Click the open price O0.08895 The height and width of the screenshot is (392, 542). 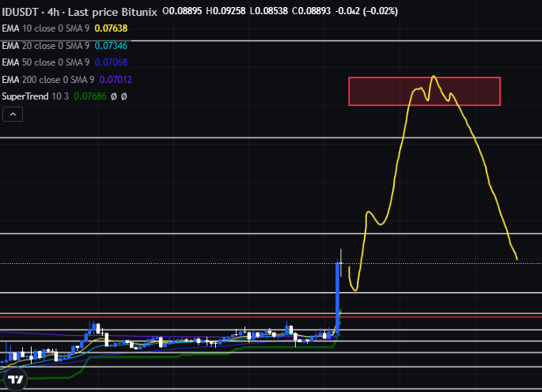pos(182,11)
